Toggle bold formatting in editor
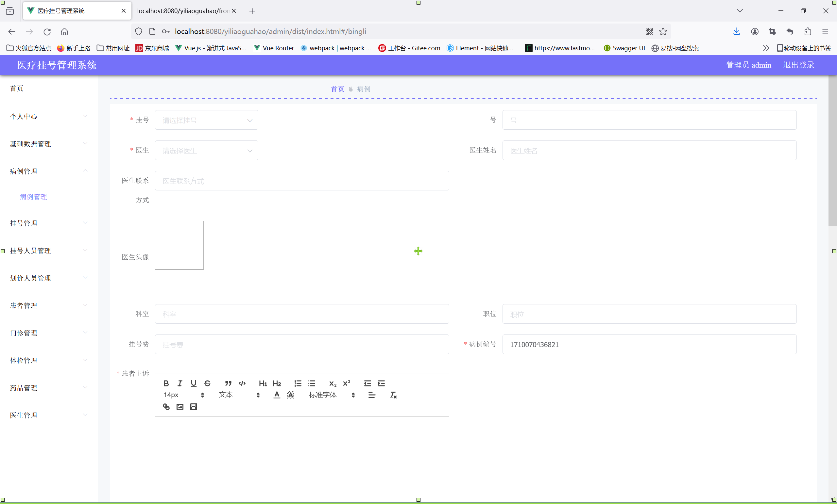The image size is (837, 504). click(x=166, y=383)
